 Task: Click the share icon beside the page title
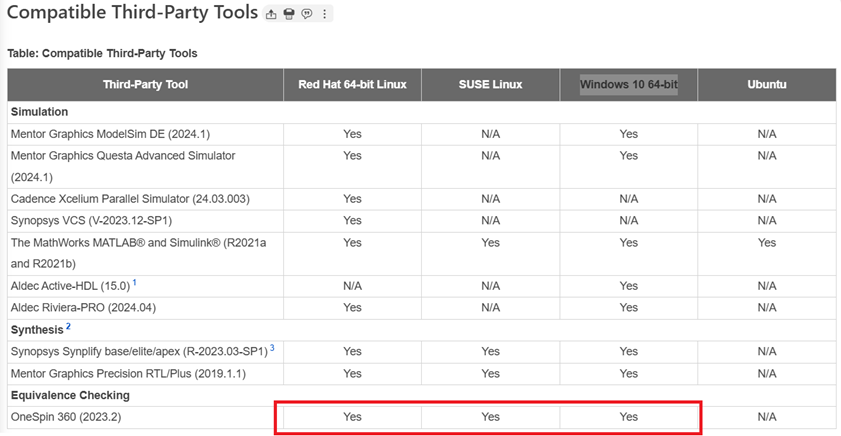(271, 15)
